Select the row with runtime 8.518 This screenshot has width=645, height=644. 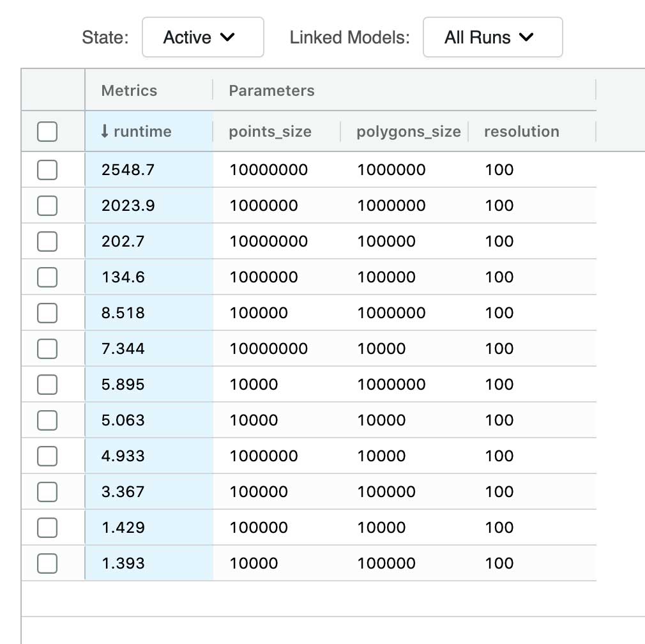pos(47,313)
